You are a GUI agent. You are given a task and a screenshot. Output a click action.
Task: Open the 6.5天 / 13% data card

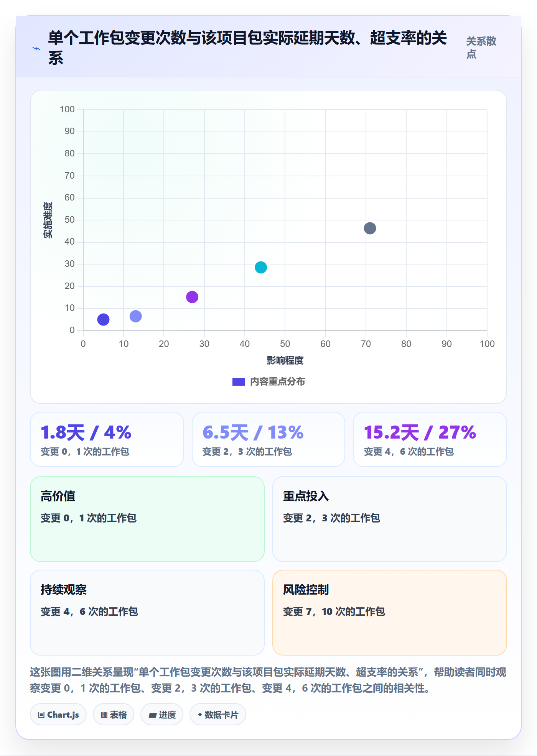coord(268,439)
